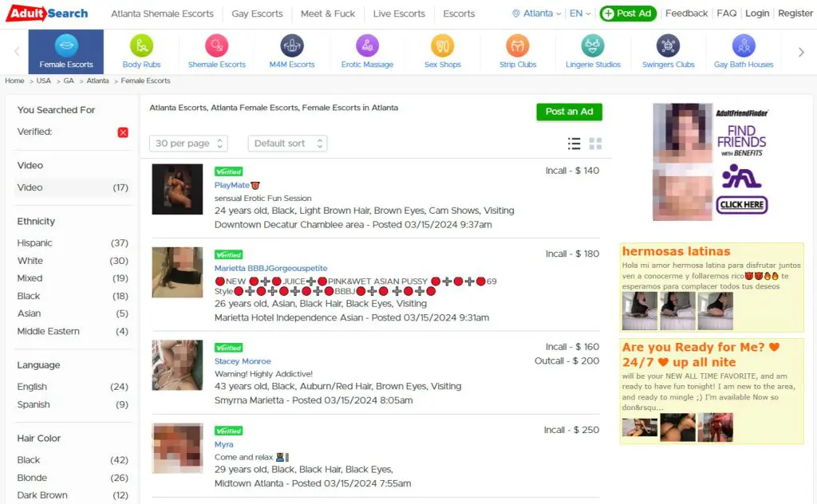This screenshot has width=817, height=504.
Task: Open the Marietta BBBJGorgeouspetite listing title
Action: 271,268
